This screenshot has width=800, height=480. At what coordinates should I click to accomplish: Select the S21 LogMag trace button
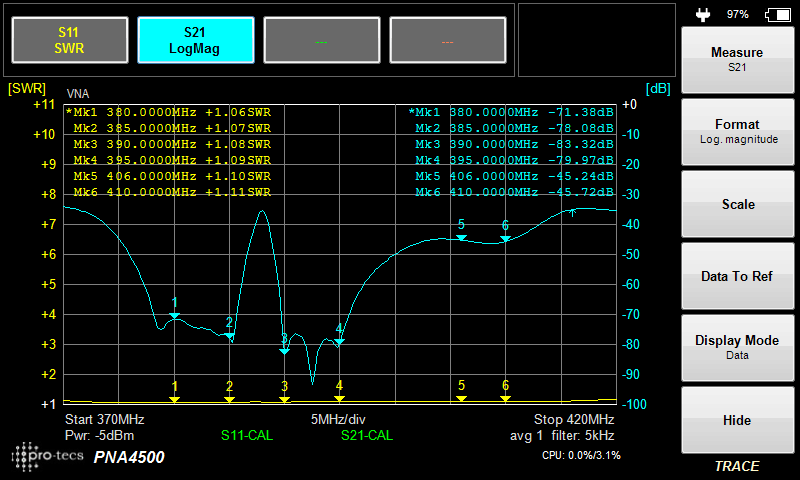coord(195,39)
